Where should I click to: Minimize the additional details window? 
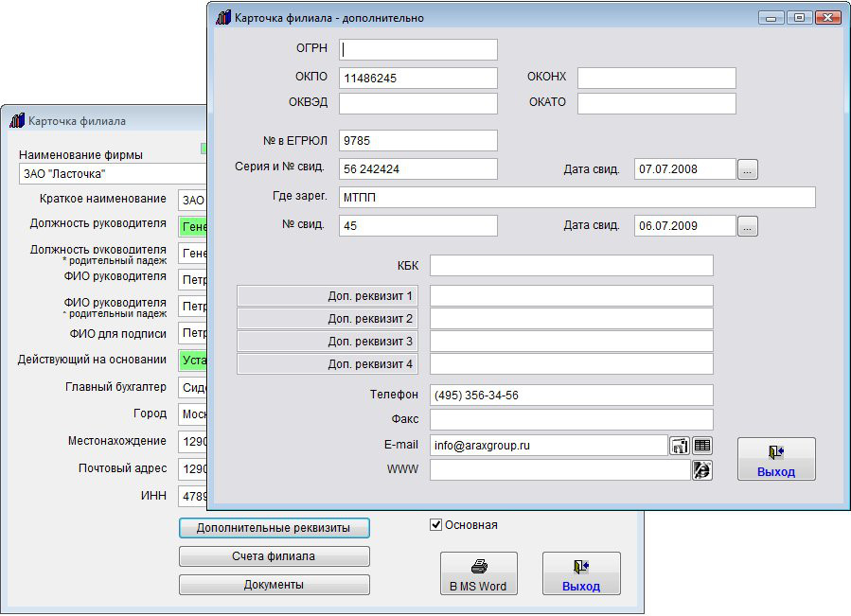[x=771, y=17]
